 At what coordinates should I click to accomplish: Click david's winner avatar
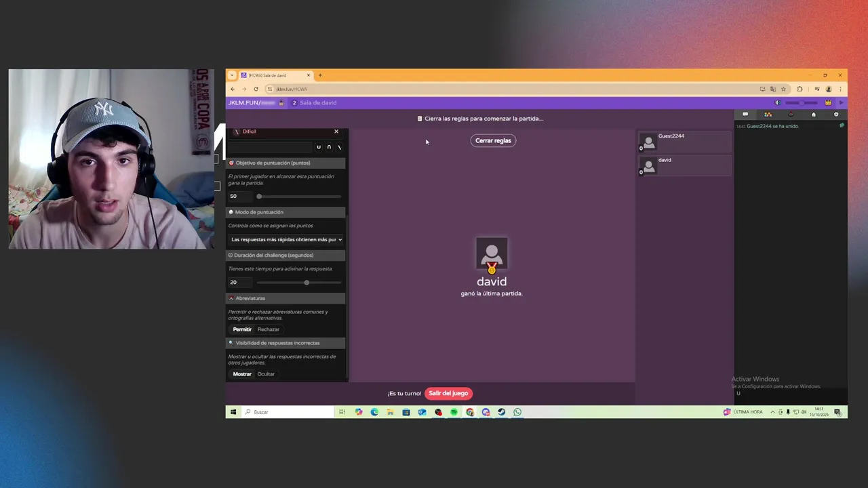(x=492, y=253)
